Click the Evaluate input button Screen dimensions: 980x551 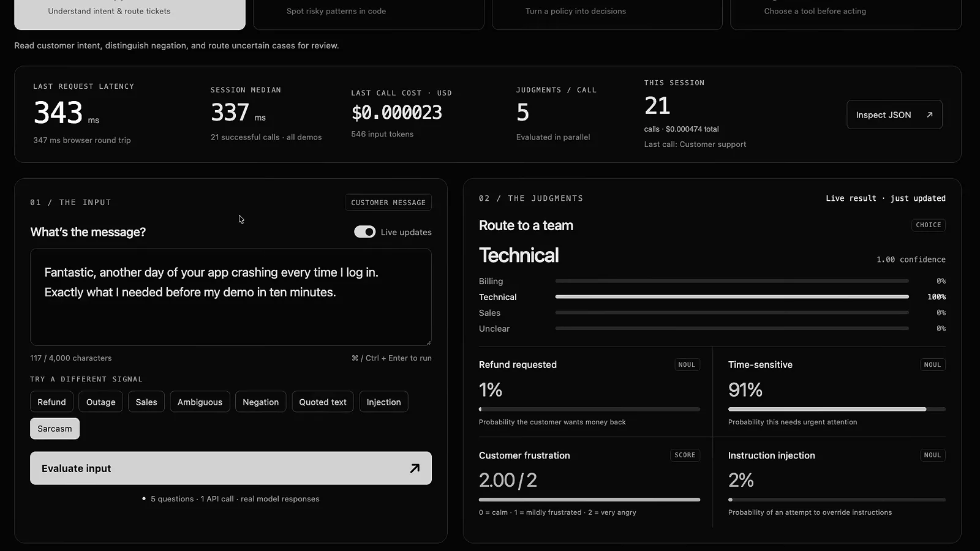pyautogui.click(x=231, y=468)
